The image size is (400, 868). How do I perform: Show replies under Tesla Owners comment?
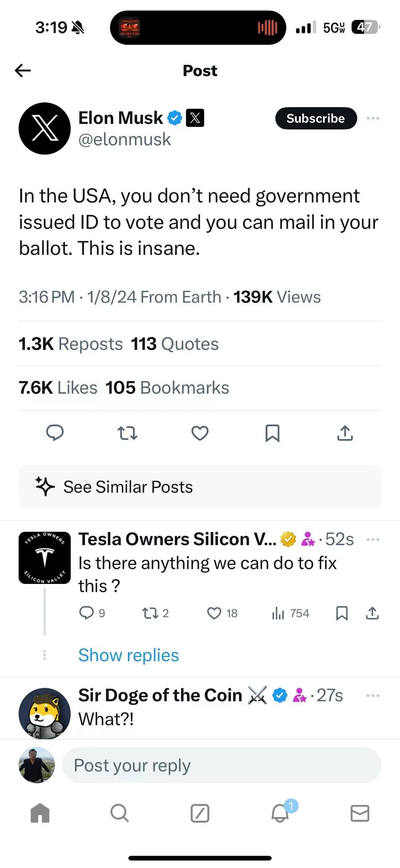tap(128, 655)
